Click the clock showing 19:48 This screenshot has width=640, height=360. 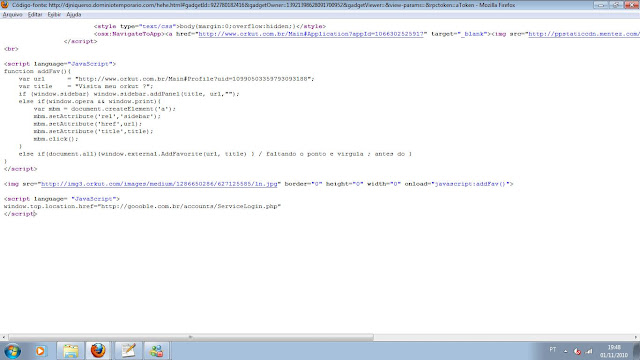tap(614, 347)
